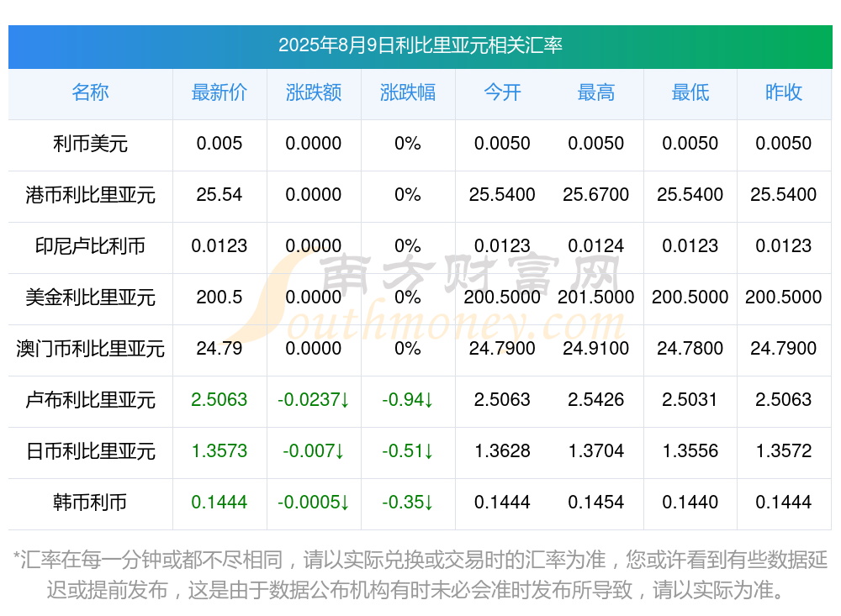Click the previous close 200.5000 for 美金利比里亚元

click(784, 297)
